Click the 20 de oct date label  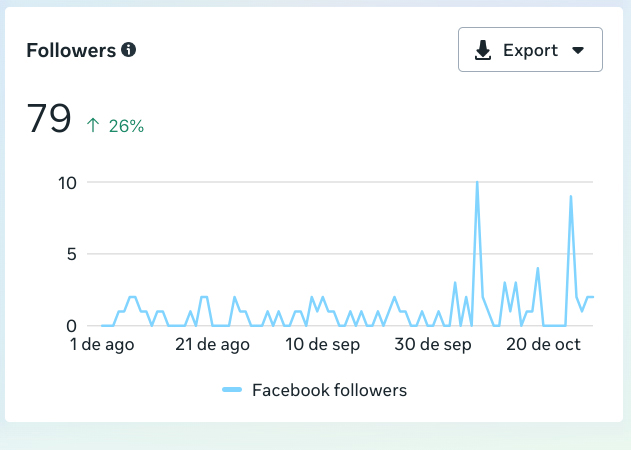[543, 345]
